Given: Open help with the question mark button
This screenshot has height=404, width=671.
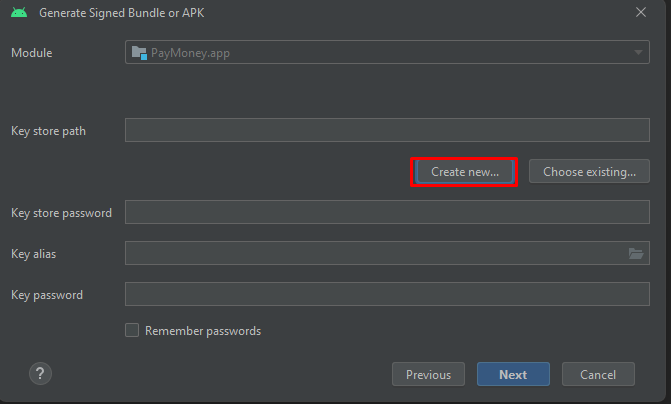Looking at the screenshot, I should click(x=41, y=374).
